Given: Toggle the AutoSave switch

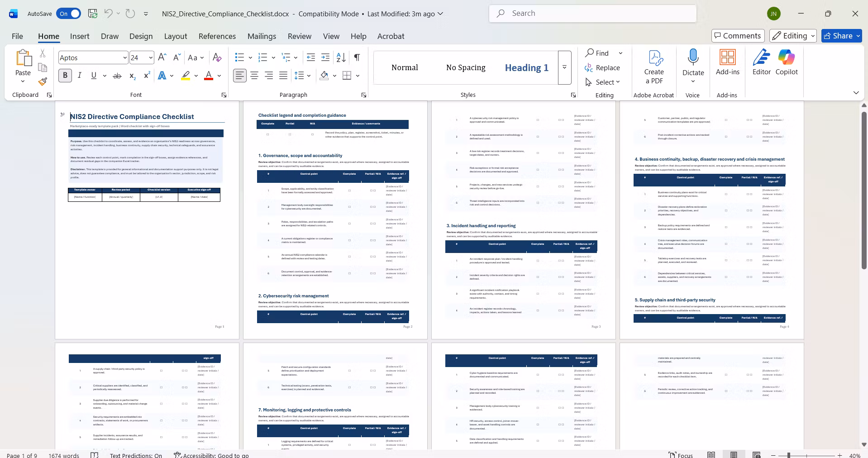Looking at the screenshot, I should 69,14.
